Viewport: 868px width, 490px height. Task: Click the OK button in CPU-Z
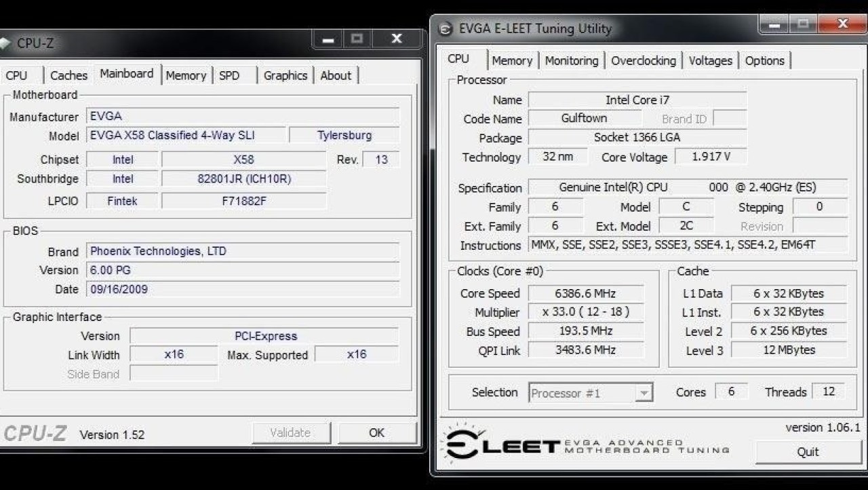[x=376, y=432]
